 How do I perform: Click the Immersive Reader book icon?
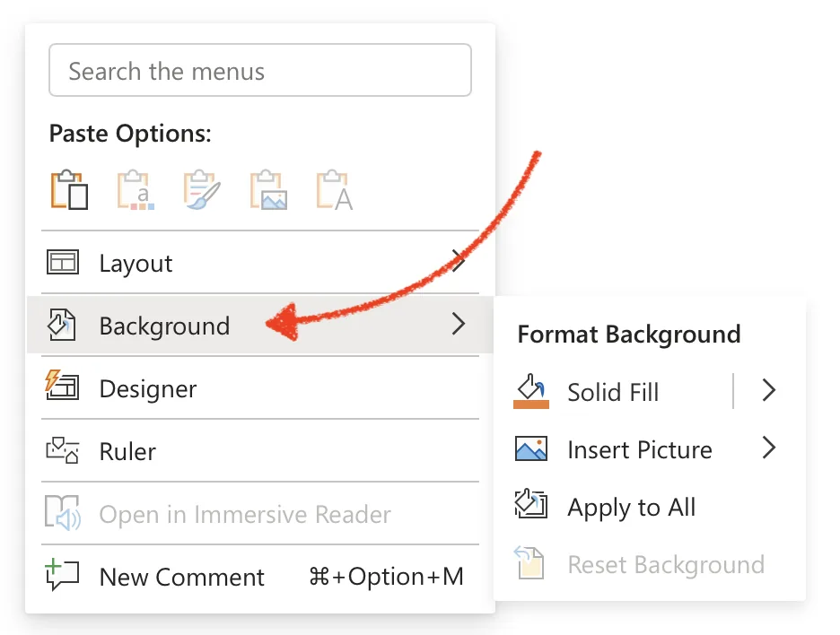[63, 512]
